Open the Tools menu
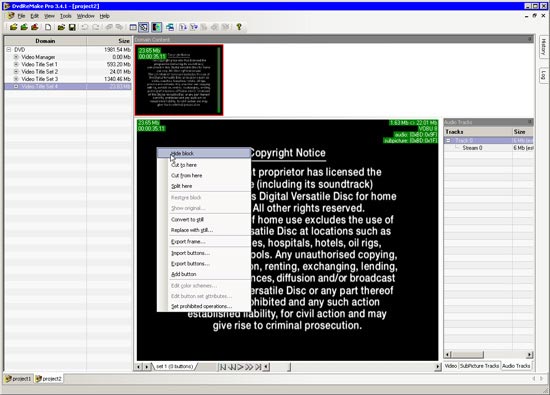Screen dimensions: 550x395 coord(66,16)
